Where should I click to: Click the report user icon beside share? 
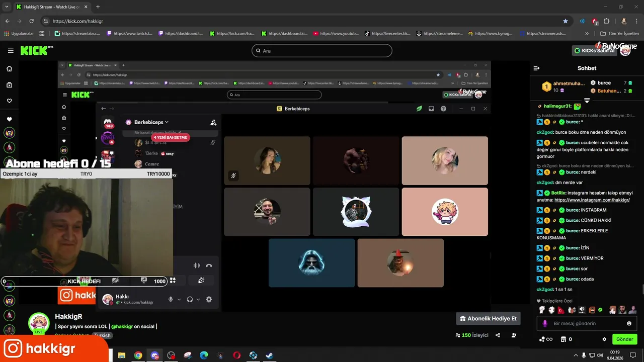point(514,335)
